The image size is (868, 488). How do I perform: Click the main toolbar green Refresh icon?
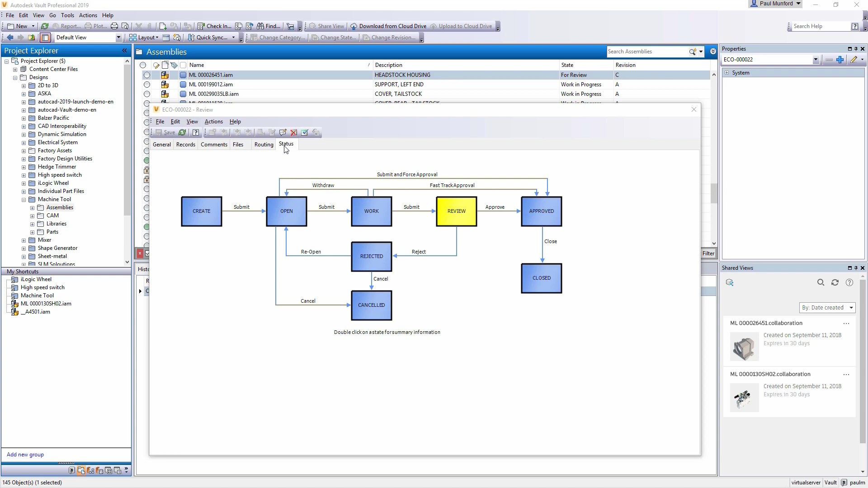coord(45,26)
